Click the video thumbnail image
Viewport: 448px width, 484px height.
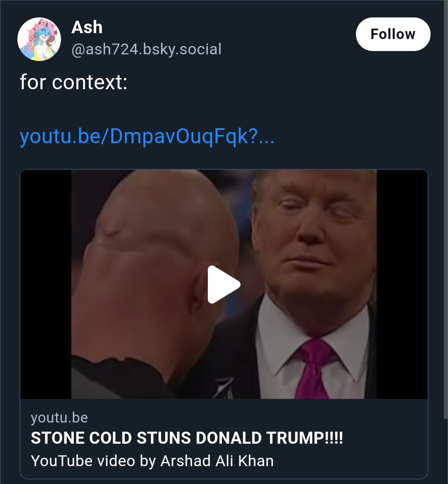(x=224, y=284)
